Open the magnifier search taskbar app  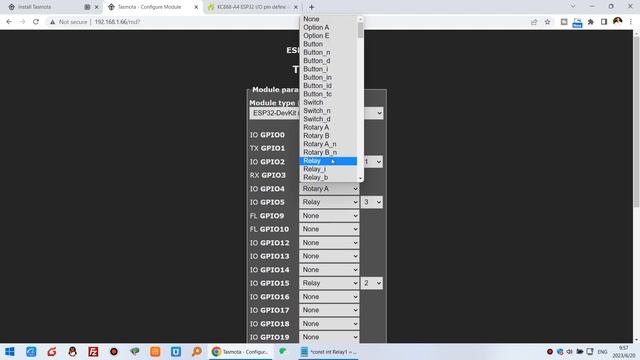tap(197, 351)
